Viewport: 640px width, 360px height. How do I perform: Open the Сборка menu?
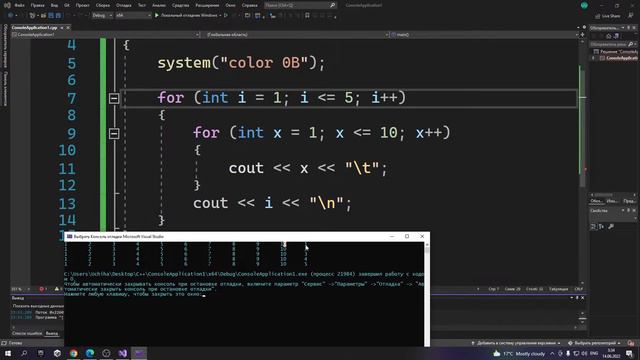102,5
